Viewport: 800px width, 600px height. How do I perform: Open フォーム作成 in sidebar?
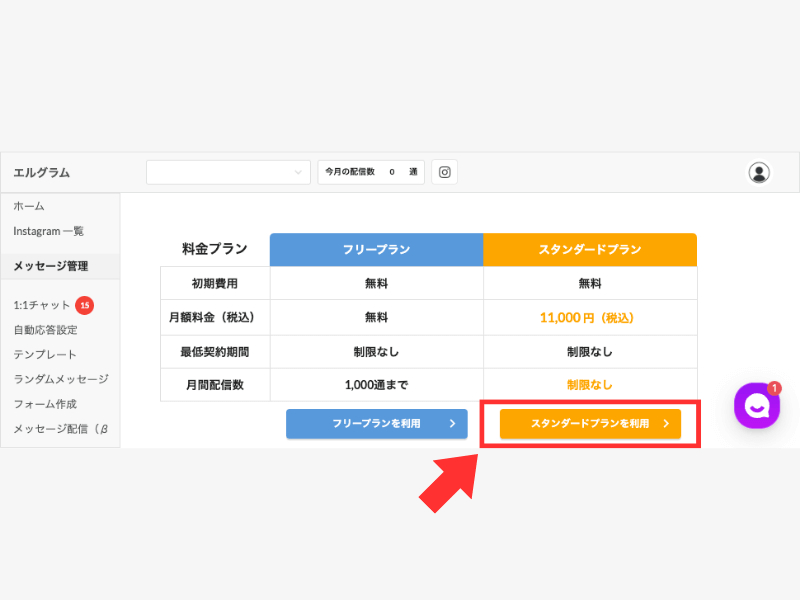pos(45,404)
